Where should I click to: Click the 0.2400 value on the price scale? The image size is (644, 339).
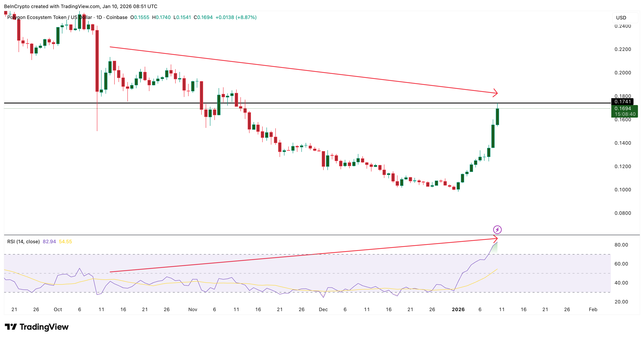tap(623, 26)
